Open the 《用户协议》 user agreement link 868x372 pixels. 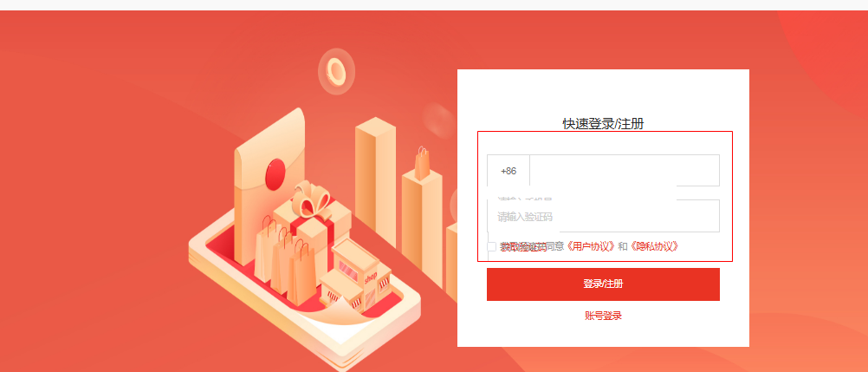(x=593, y=246)
